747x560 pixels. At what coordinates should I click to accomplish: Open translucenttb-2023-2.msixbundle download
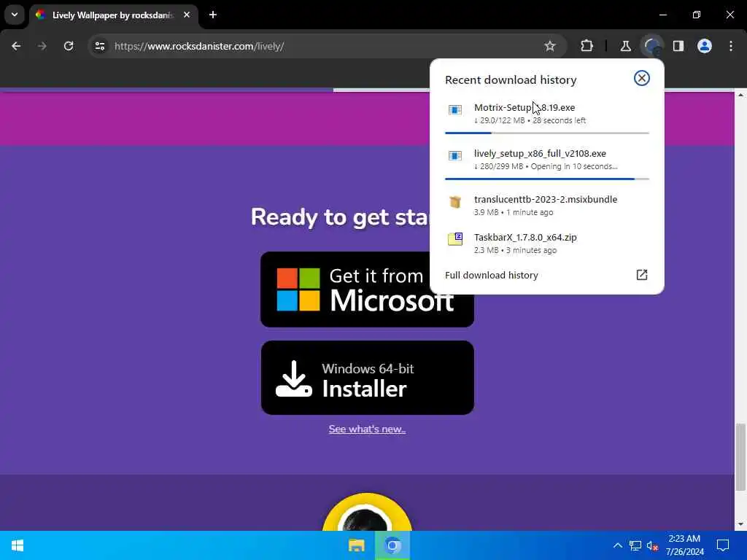[x=547, y=205]
